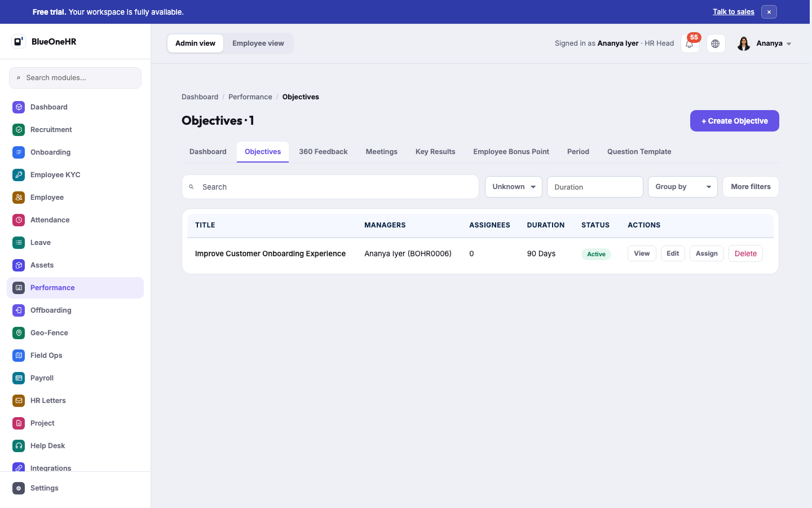Viewport: 812px width, 508px height.
Task: Click the Performance breadcrumb link
Action: [250, 97]
